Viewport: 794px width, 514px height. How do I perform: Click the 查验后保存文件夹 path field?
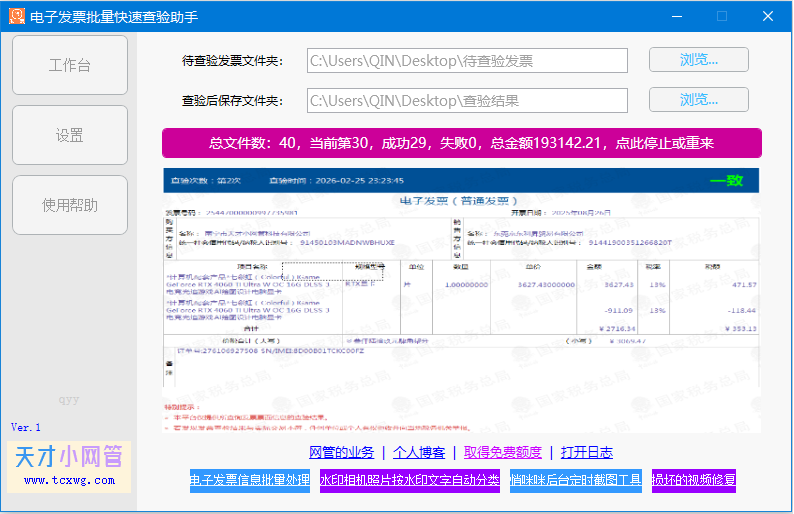tap(467, 101)
